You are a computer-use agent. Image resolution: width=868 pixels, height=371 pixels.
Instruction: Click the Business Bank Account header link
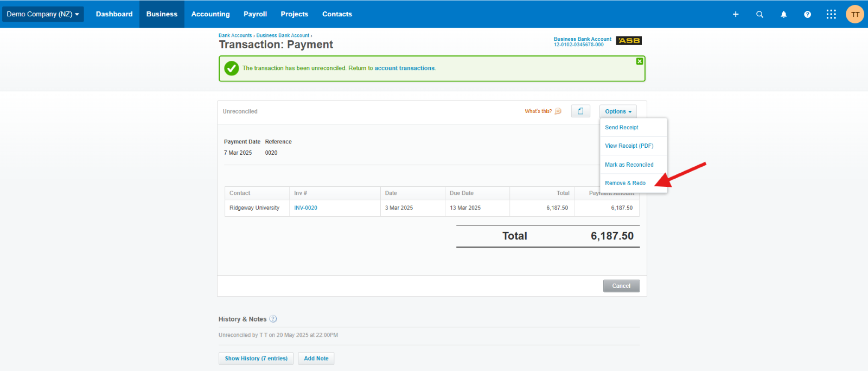582,39
